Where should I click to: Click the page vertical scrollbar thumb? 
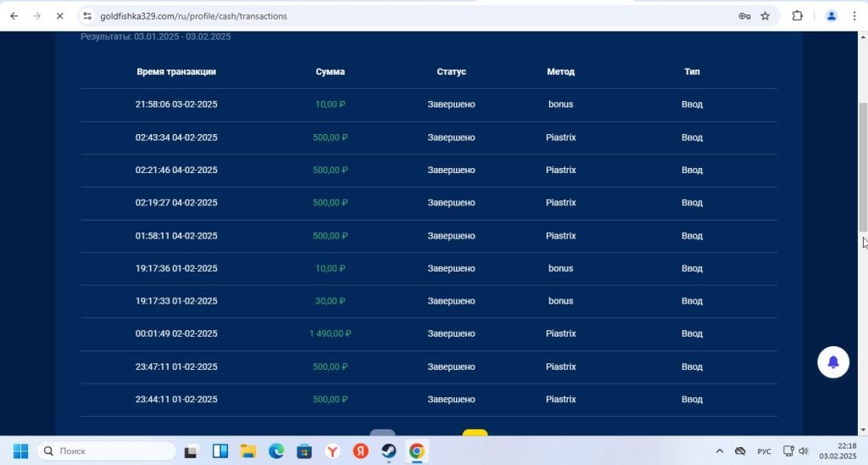click(x=862, y=167)
